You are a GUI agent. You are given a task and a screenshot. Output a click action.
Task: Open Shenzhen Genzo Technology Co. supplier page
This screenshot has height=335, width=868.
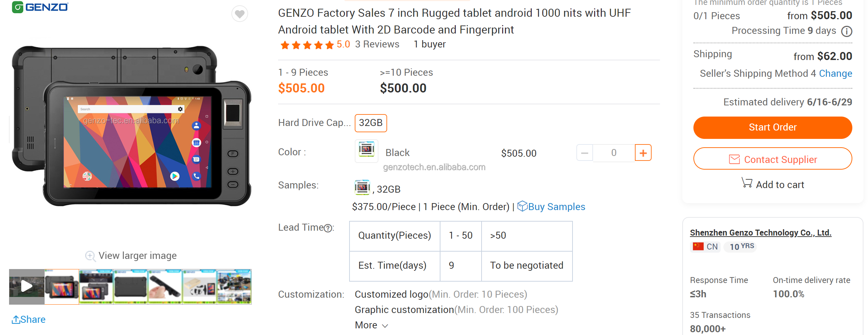click(760, 233)
